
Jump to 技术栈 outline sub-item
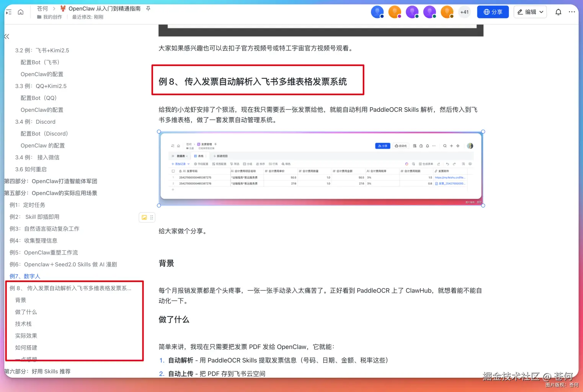tap(23, 324)
